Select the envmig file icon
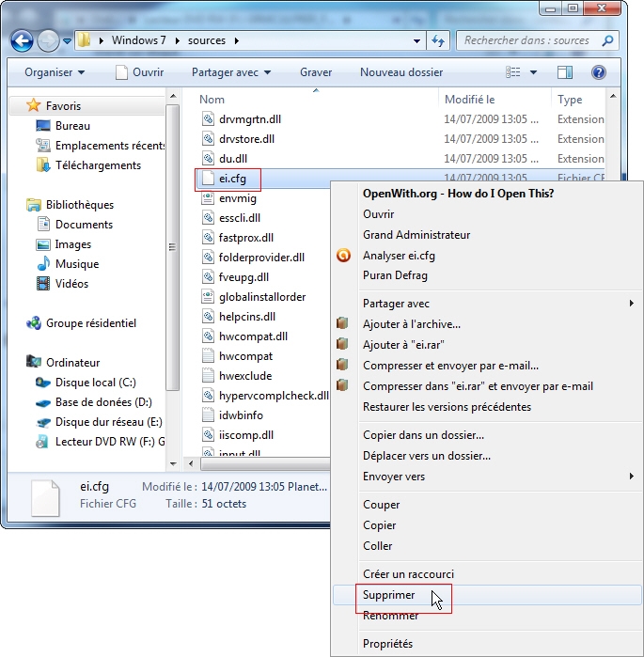Viewport: 644px width, 657px height. click(x=208, y=197)
